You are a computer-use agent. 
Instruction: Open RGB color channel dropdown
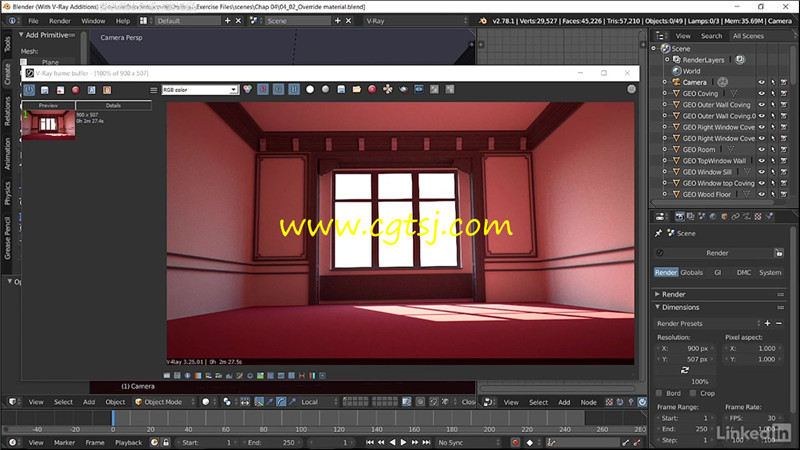coord(200,90)
